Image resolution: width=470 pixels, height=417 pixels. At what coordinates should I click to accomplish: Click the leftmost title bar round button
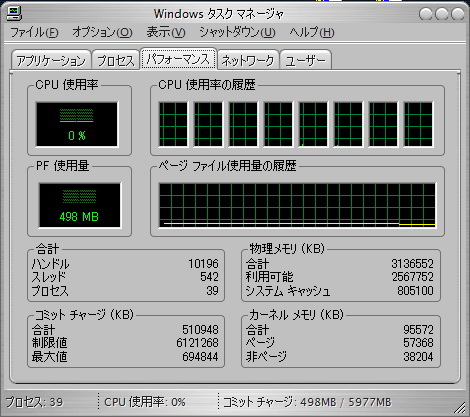(426, 14)
